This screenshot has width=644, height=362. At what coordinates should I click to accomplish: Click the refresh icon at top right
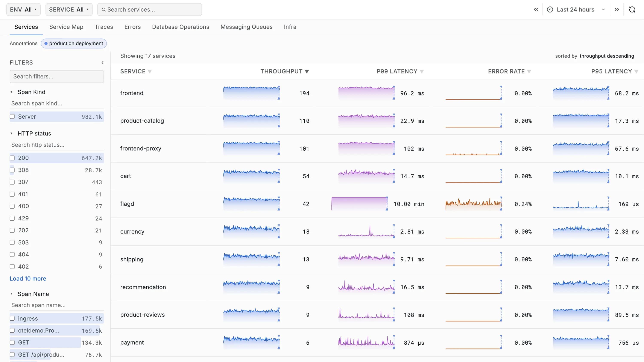click(632, 9)
